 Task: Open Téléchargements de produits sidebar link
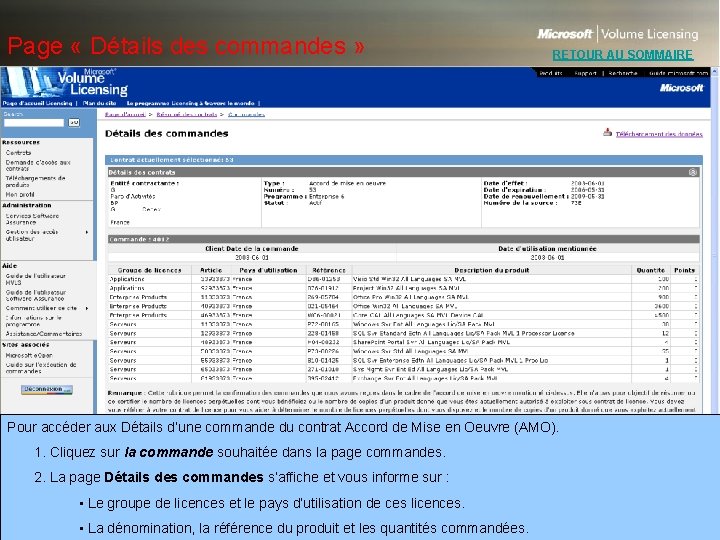(35, 181)
